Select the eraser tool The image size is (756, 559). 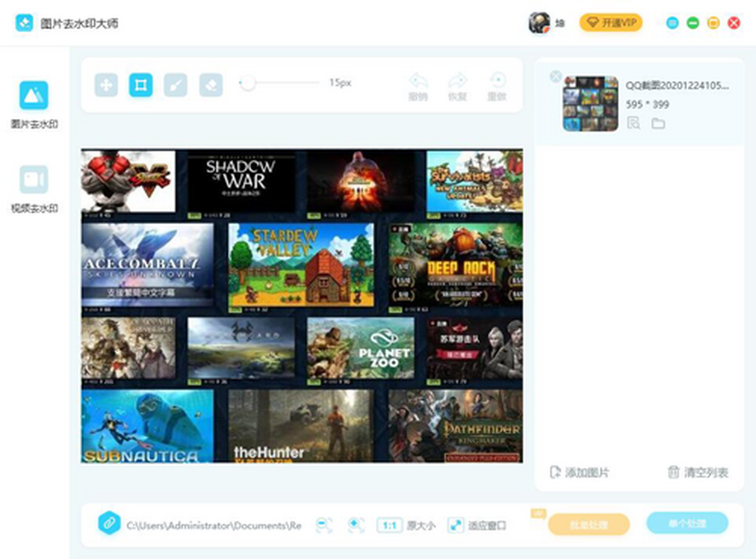pos(211,85)
